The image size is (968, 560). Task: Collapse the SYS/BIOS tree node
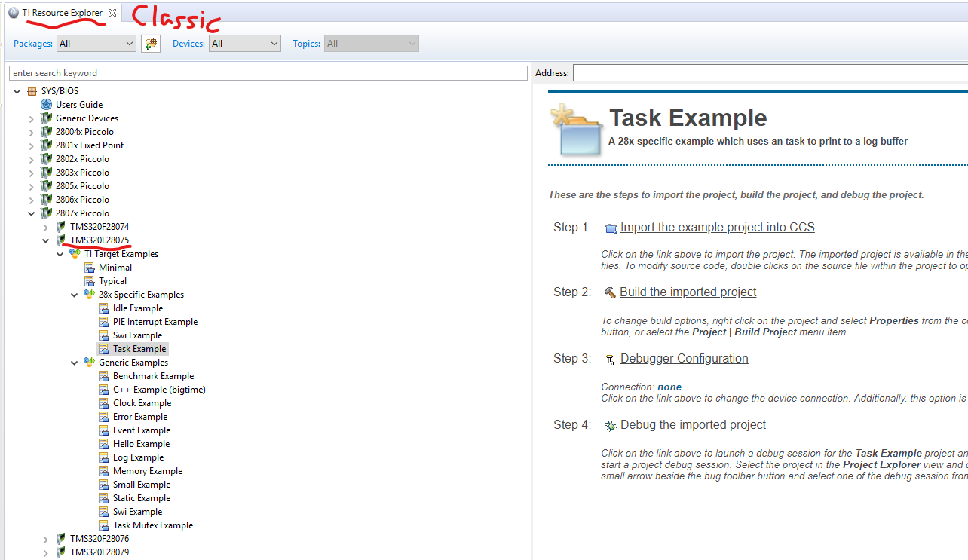pos(17,91)
